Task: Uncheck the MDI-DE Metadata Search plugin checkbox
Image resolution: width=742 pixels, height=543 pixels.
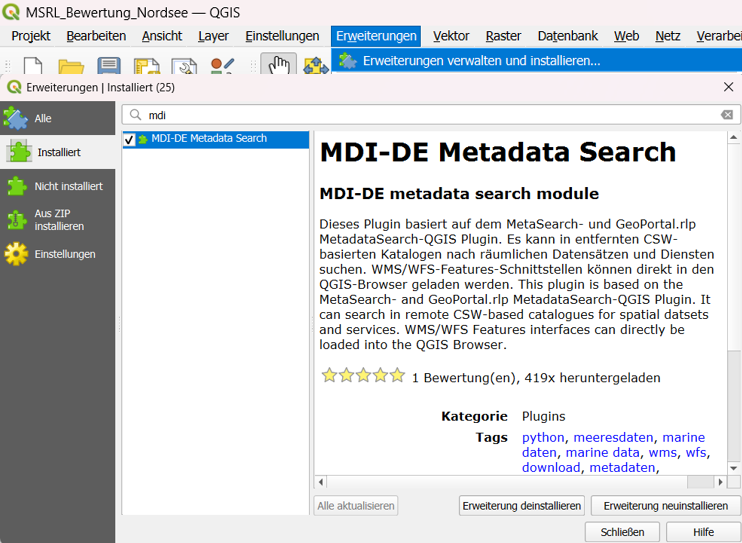Action: 129,140
